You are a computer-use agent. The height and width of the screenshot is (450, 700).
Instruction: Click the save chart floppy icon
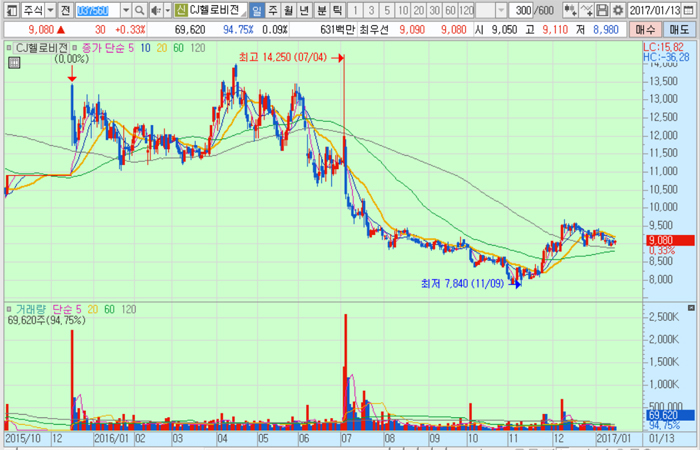pyautogui.click(x=603, y=10)
